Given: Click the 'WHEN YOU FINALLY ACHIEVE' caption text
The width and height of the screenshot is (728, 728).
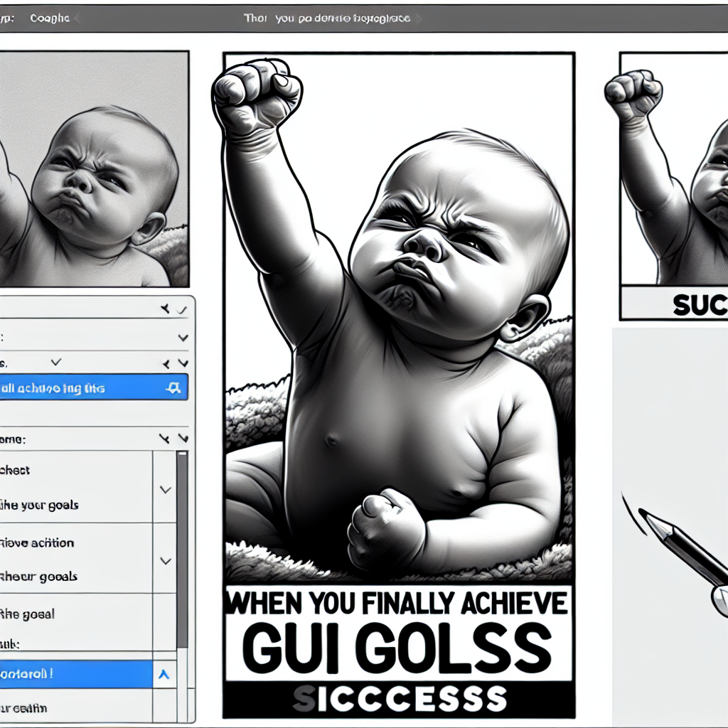Looking at the screenshot, I should coord(398,604).
